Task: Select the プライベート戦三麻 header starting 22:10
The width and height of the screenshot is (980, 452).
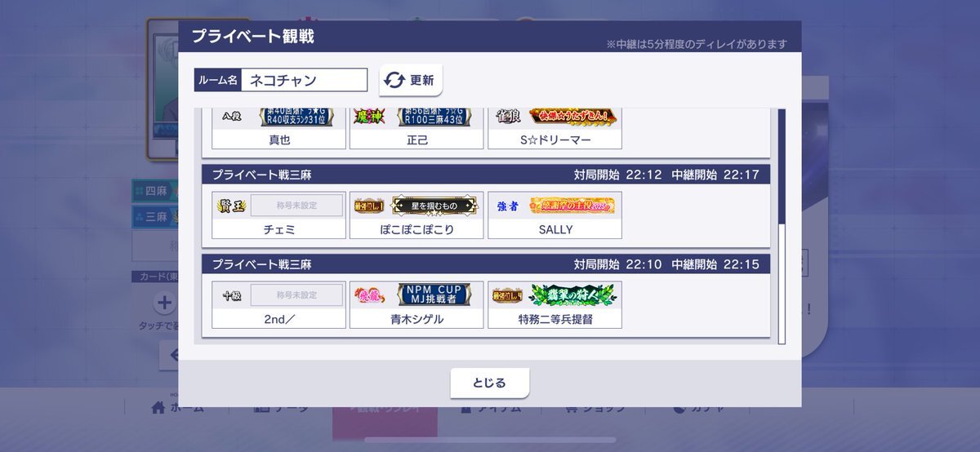Action: [x=486, y=264]
